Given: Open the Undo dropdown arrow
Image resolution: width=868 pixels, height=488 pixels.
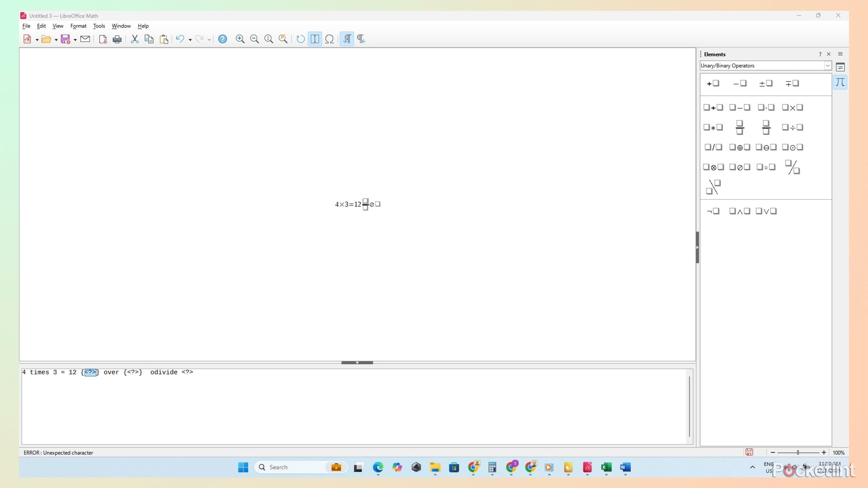Looking at the screenshot, I should click(190, 39).
